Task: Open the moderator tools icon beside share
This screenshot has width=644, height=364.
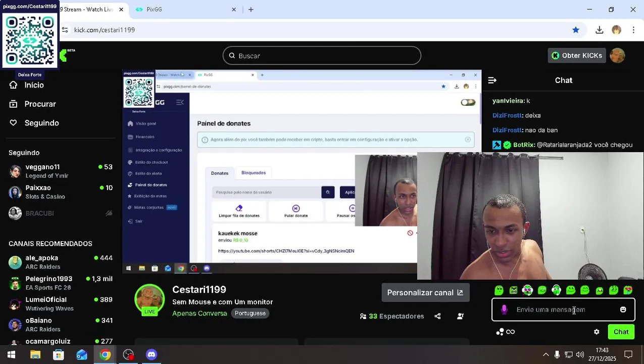Action: (460, 316)
